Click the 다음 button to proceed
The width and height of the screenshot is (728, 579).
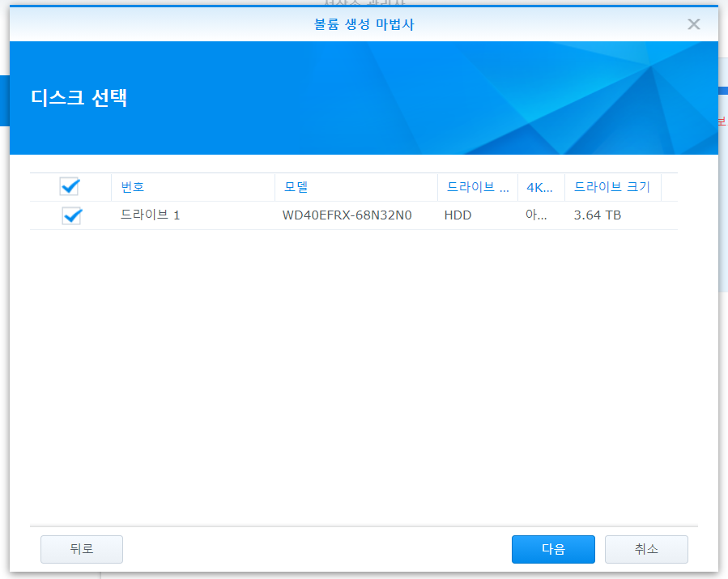[553, 549]
